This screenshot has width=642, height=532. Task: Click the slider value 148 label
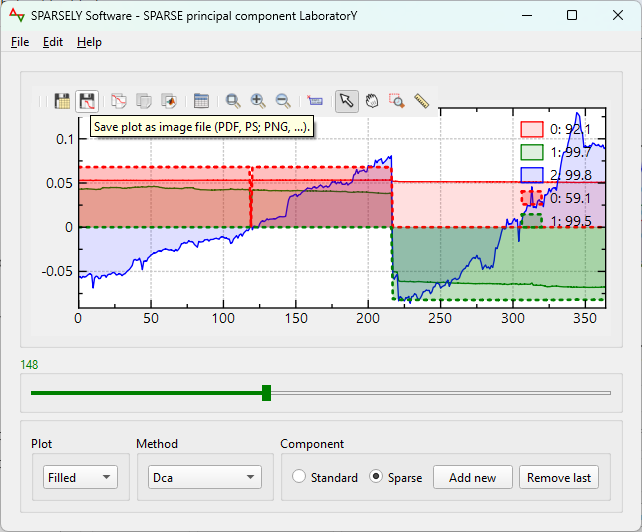click(29, 365)
